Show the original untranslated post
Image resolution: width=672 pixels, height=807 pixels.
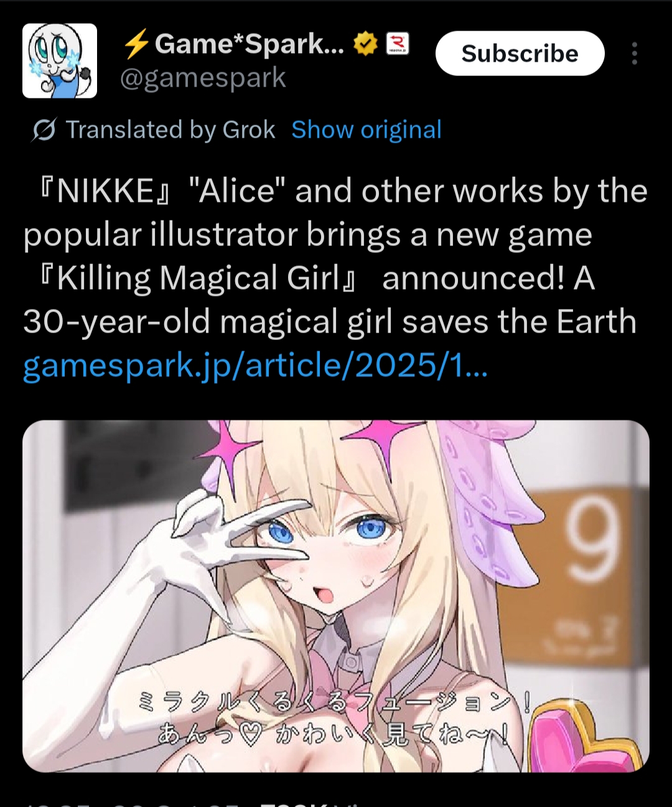point(366,130)
